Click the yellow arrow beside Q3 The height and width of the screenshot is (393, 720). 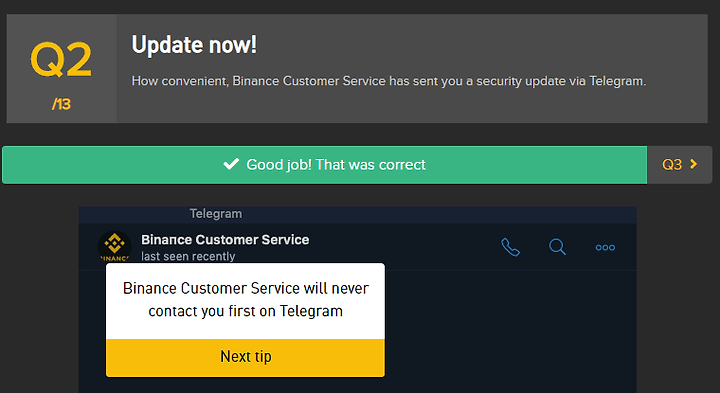point(693,164)
